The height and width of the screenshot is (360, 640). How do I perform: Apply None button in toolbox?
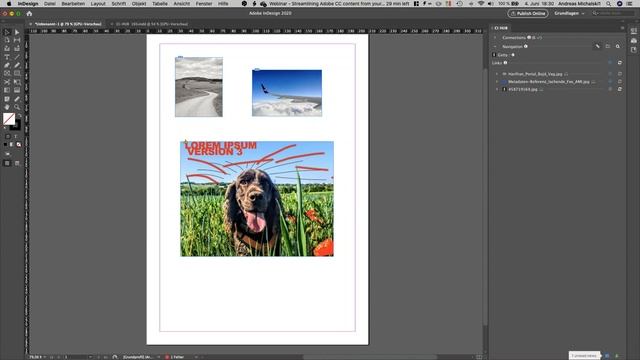[x=18, y=144]
